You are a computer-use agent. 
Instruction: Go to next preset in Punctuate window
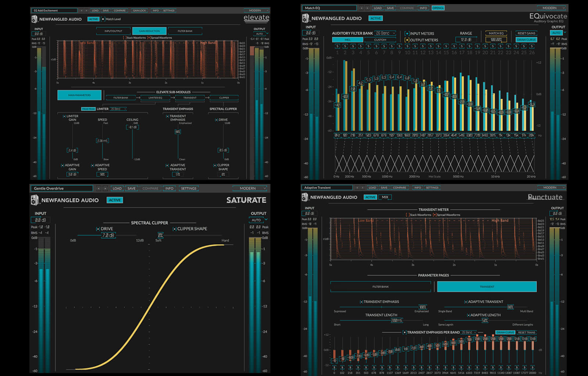point(362,188)
